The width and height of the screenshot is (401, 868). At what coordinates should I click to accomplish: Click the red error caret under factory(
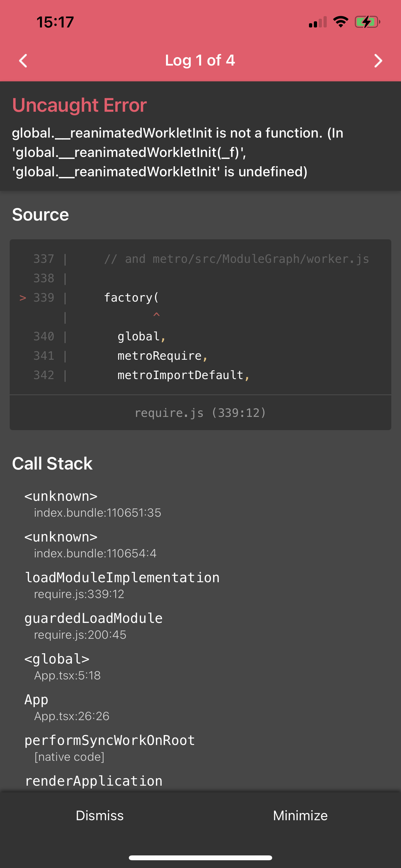tap(156, 315)
